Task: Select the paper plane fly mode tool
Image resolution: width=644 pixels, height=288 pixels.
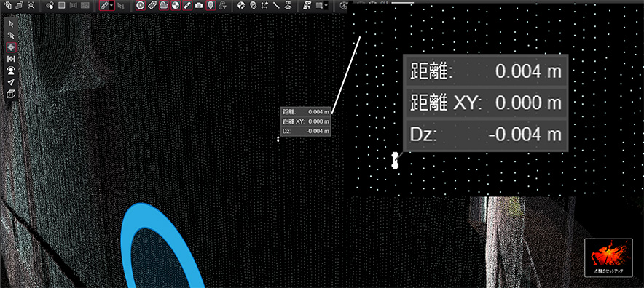Action: (x=11, y=82)
